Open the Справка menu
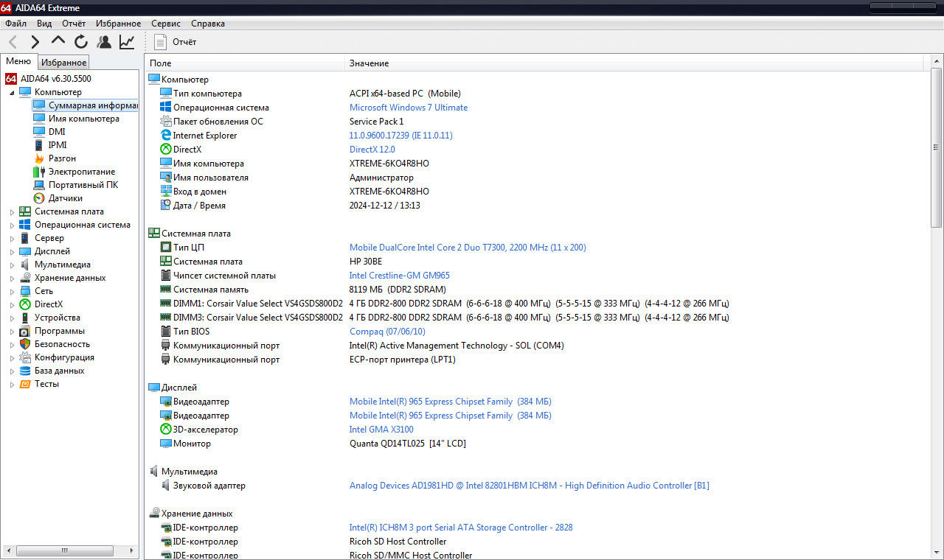This screenshot has width=944, height=560. [x=208, y=24]
